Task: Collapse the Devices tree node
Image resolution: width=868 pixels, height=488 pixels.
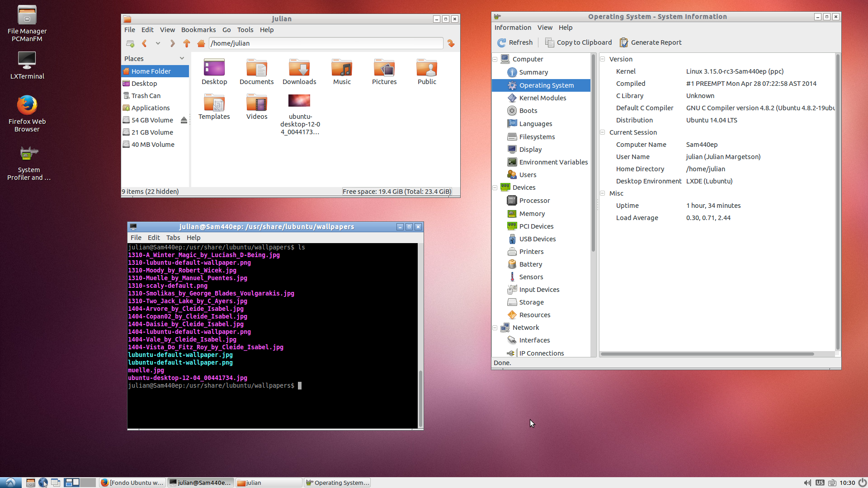Action: point(495,188)
